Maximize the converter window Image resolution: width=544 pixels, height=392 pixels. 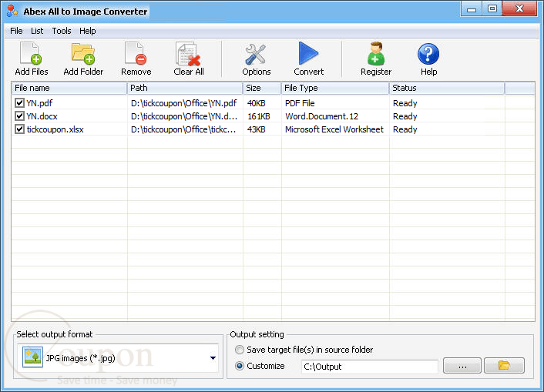tap(492, 9)
